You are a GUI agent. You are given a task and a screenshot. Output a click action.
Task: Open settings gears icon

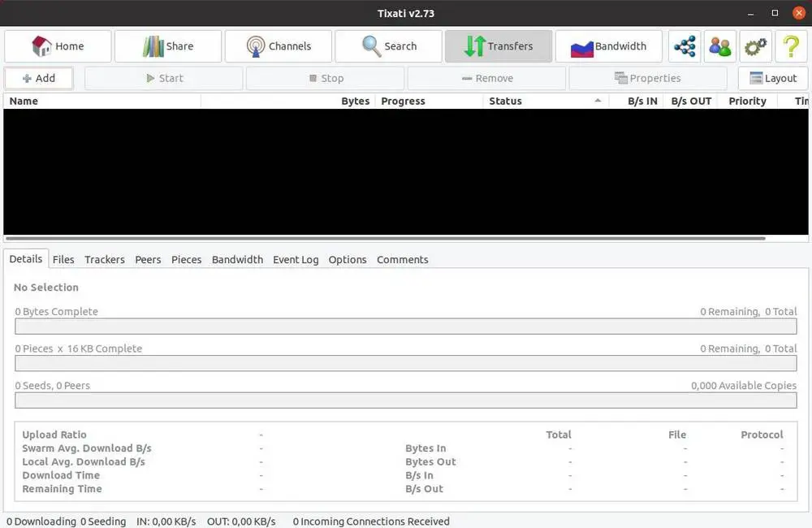click(755, 46)
